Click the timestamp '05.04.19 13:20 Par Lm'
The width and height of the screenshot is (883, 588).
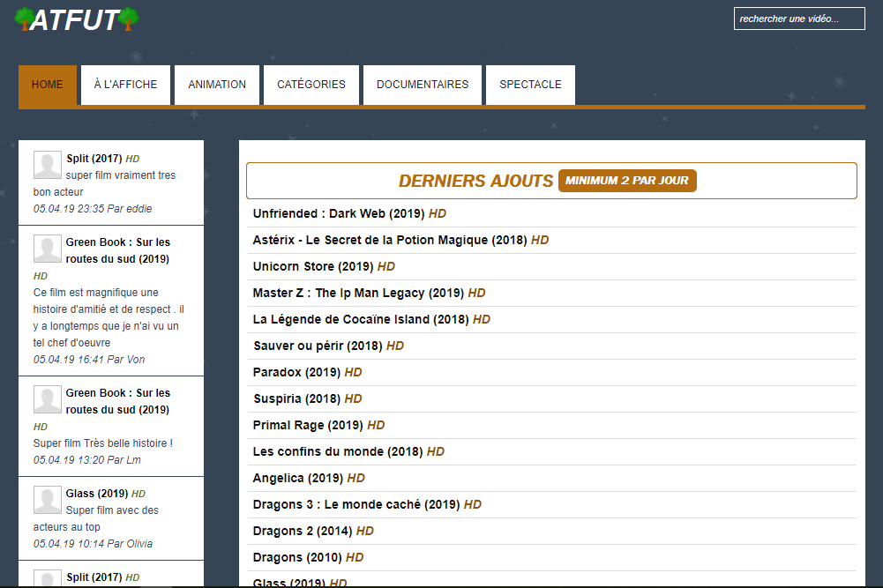(x=87, y=460)
